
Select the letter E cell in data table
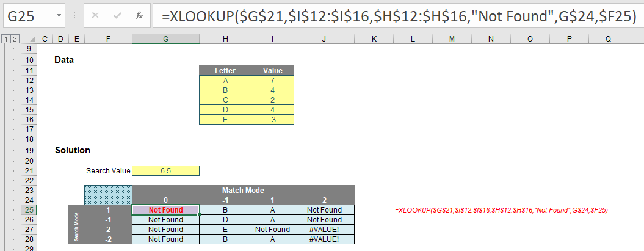[x=225, y=120]
